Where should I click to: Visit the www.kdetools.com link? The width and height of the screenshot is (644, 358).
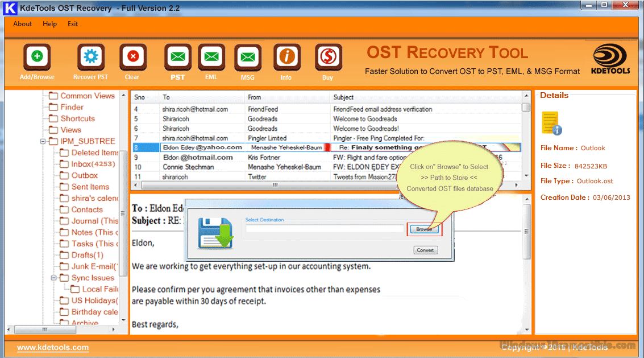point(52,348)
